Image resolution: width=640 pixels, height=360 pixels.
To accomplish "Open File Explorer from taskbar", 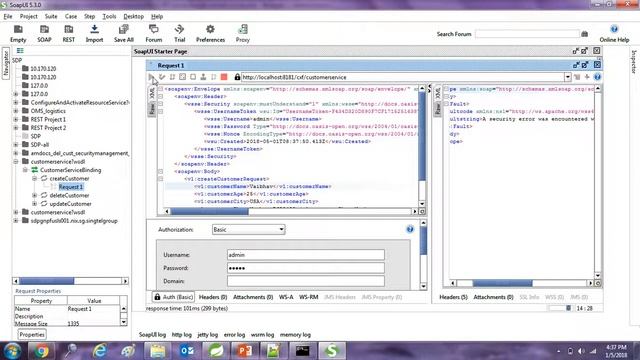I will [158, 351].
